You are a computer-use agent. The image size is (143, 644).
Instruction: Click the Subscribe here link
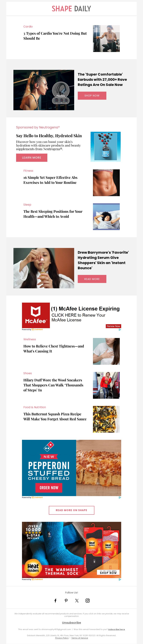(x=117, y=629)
